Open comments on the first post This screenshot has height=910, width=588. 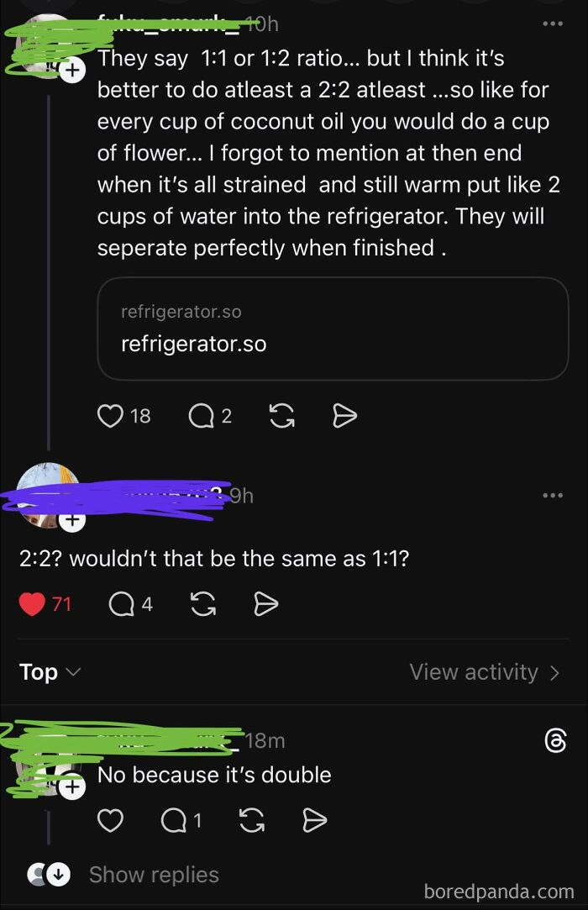pyautogui.click(x=202, y=416)
